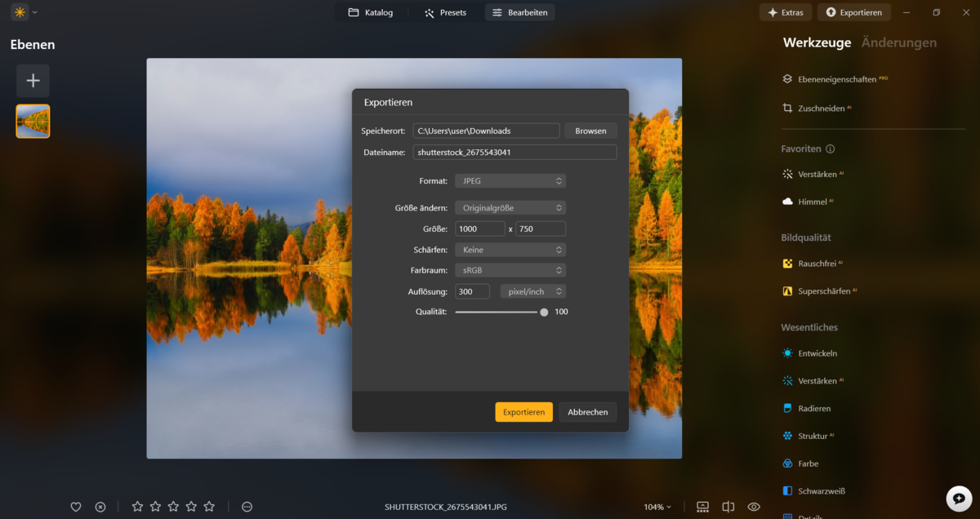Open the Luminar logo menu
The width and height of the screenshot is (980, 519).
pos(19,12)
